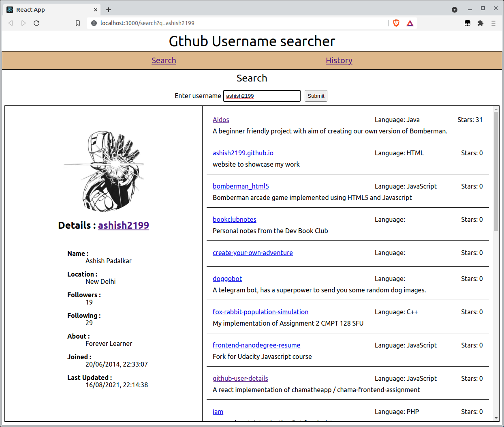The width and height of the screenshot is (504, 427).
Task: Open the Brave Rewards triangle icon
Action: click(410, 23)
